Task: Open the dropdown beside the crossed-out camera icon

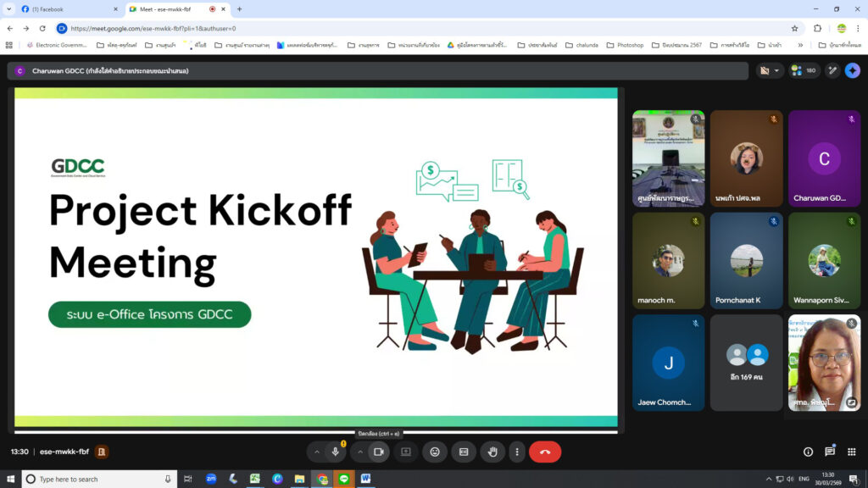Action: (x=777, y=70)
